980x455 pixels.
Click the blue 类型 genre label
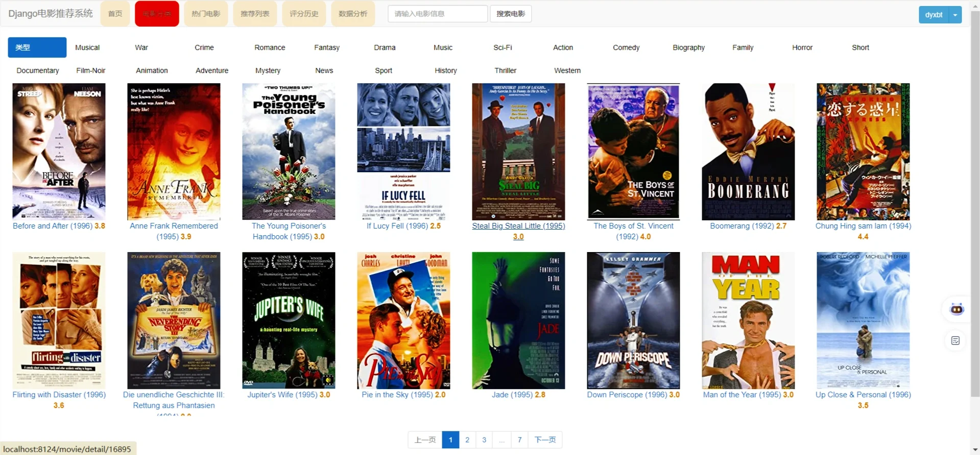(x=37, y=48)
